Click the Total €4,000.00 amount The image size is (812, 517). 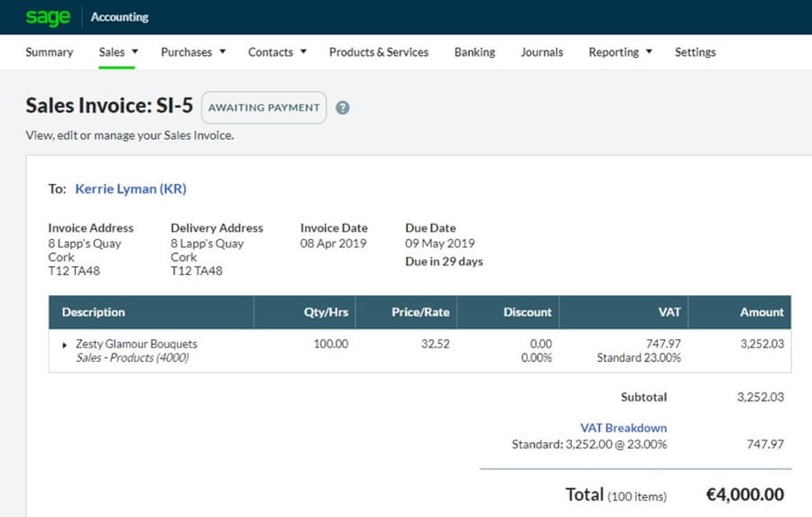pos(743,494)
